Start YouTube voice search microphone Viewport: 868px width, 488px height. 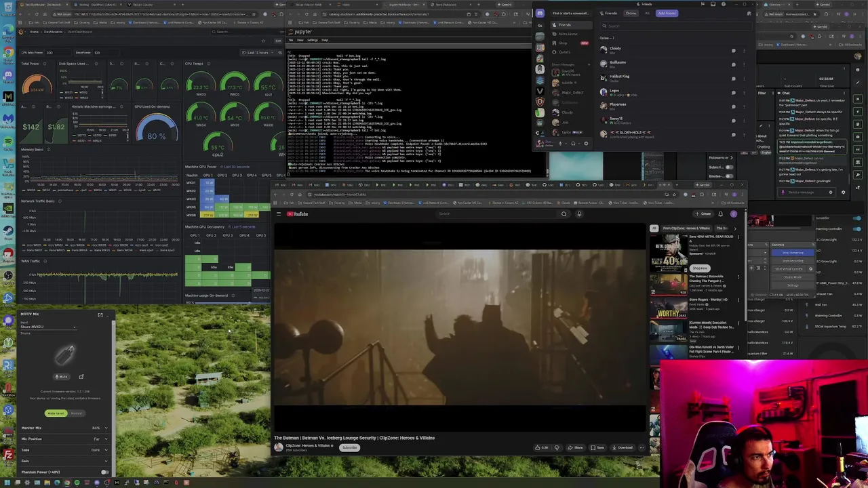[x=579, y=213]
